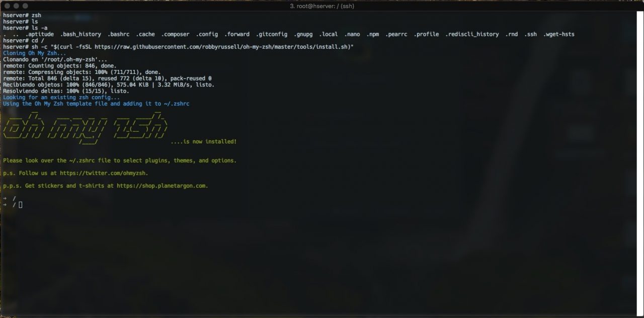Click the 'oh my zsh' ASCII art banner
This screenshot has width=644, height=318.
[86, 127]
